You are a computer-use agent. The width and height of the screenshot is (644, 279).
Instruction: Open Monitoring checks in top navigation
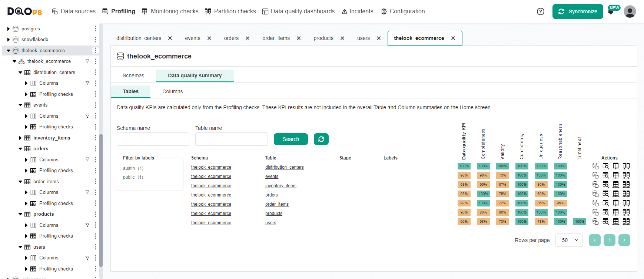pos(170,11)
